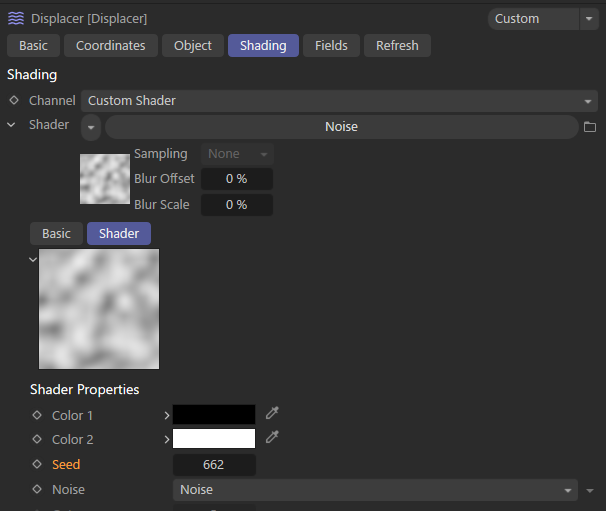
Task: Toggle the Channel keyframe diamond
Action: 14,100
